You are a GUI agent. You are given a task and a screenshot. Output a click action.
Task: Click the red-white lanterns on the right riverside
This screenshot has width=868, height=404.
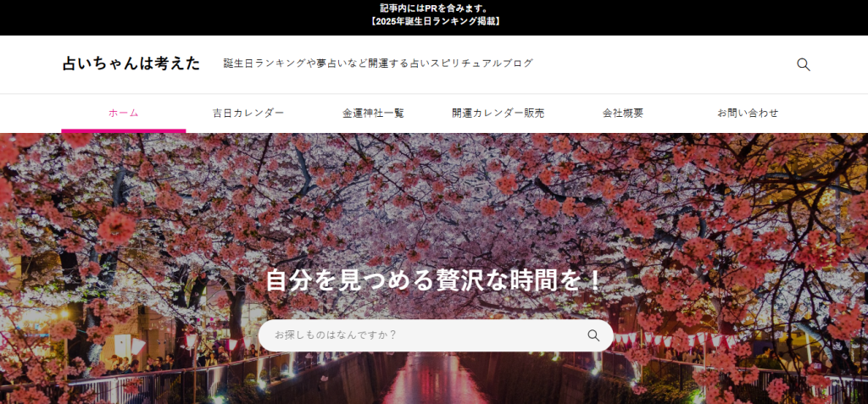[678, 340]
